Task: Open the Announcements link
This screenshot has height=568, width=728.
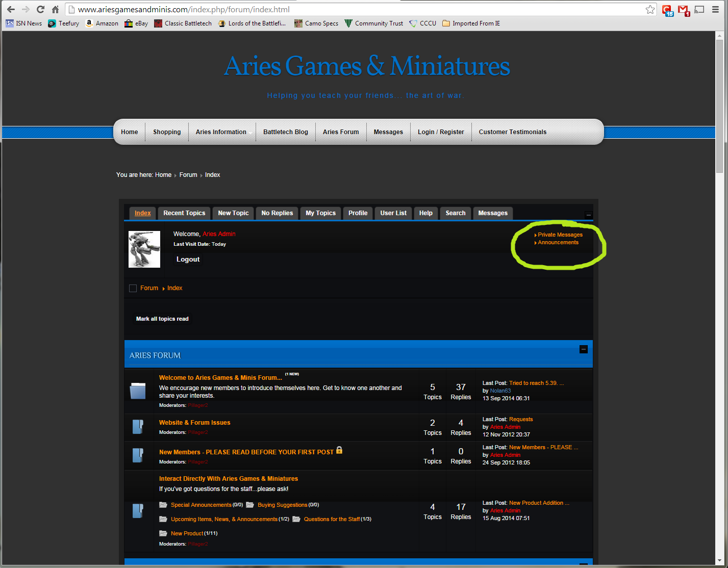Action: [x=558, y=242]
